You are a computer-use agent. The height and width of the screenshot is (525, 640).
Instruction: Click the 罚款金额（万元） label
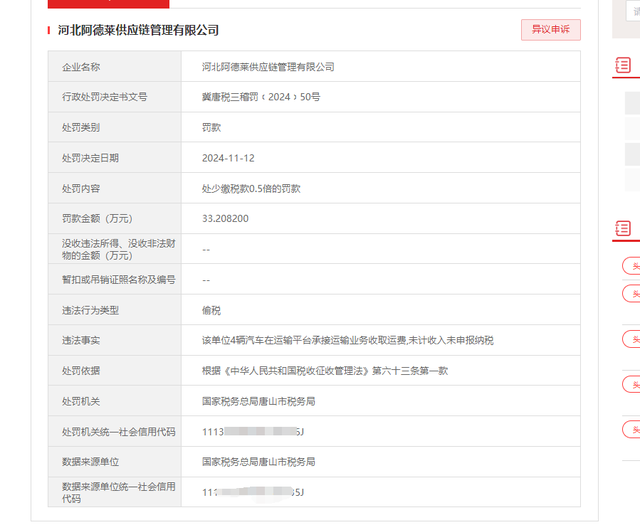(97, 219)
